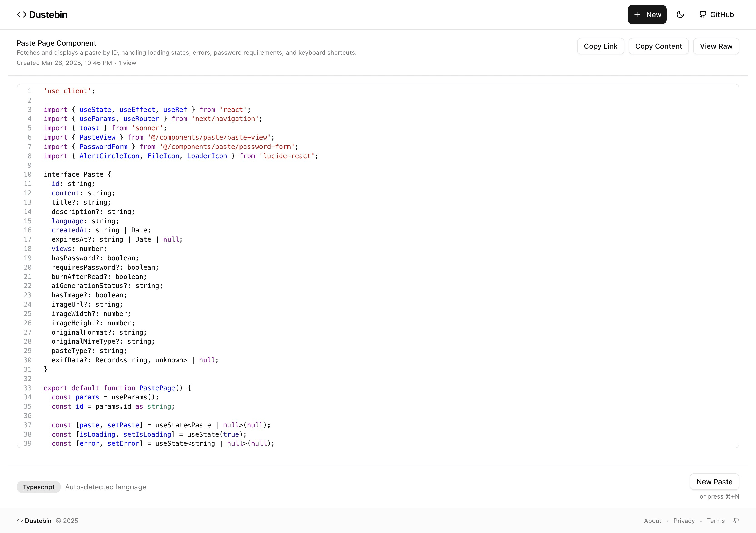Click the Dustebin title in header
The width and height of the screenshot is (756, 533).
(x=48, y=15)
